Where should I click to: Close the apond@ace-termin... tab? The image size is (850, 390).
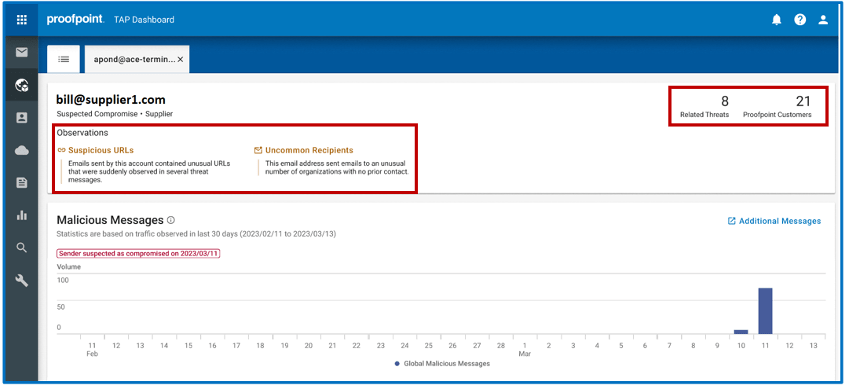(x=180, y=60)
